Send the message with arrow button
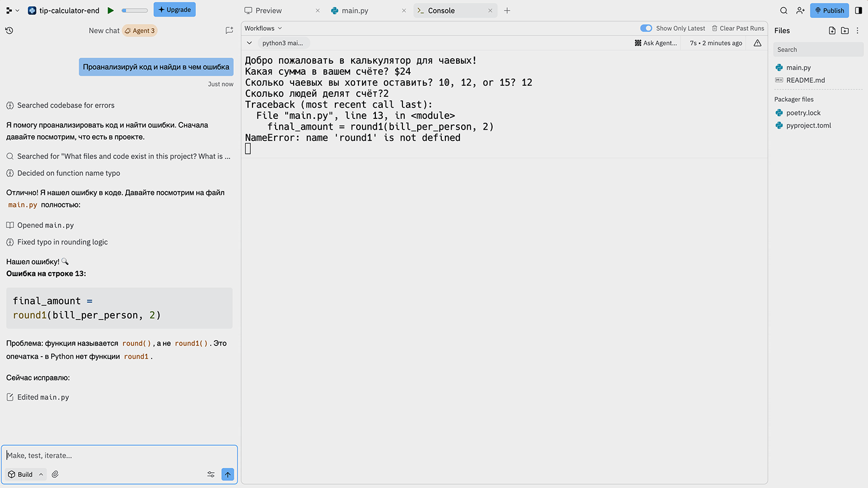 tap(228, 474)
